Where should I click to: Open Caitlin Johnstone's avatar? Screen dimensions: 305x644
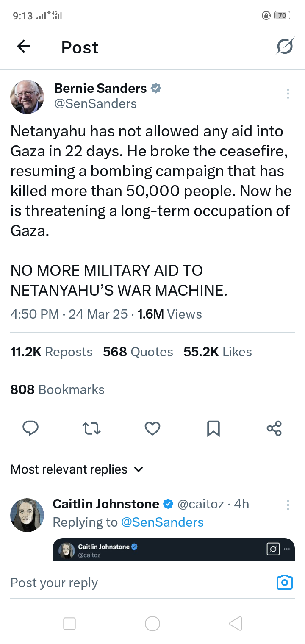pos(27,515)
